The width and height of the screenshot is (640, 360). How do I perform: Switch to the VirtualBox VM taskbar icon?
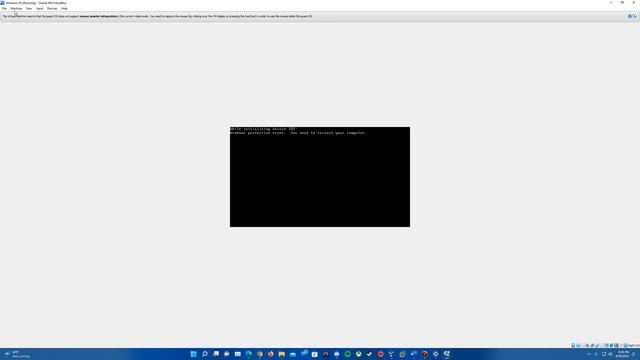[447, 354]
